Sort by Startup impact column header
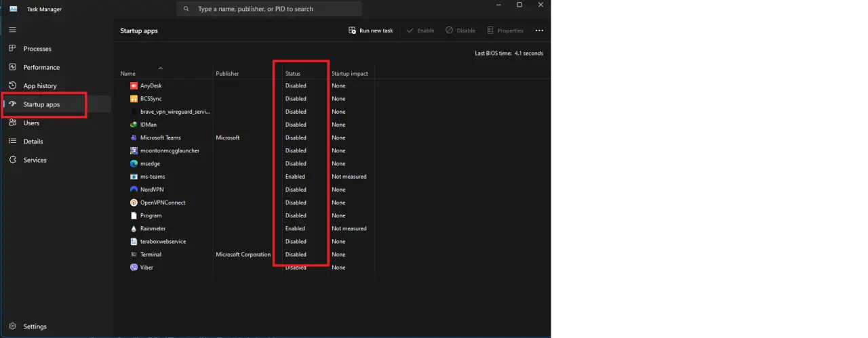 (349, 73)
